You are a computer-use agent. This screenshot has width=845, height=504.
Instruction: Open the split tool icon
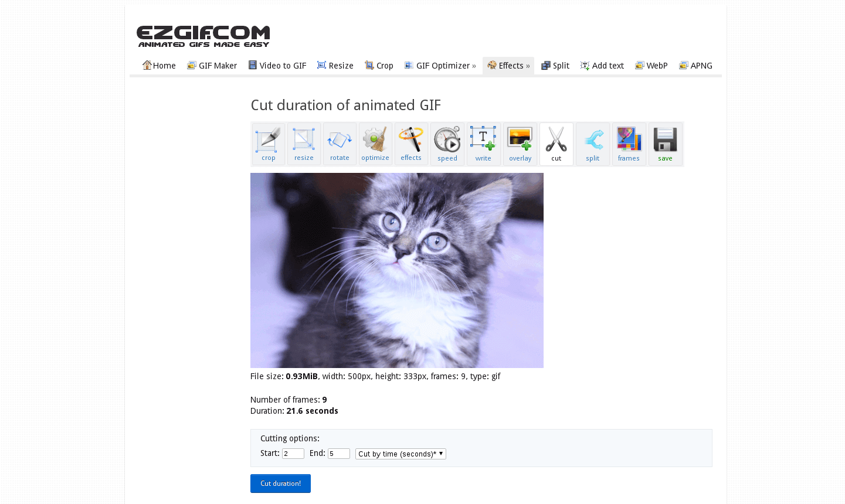pyautogui.click(x=593, y=144)
